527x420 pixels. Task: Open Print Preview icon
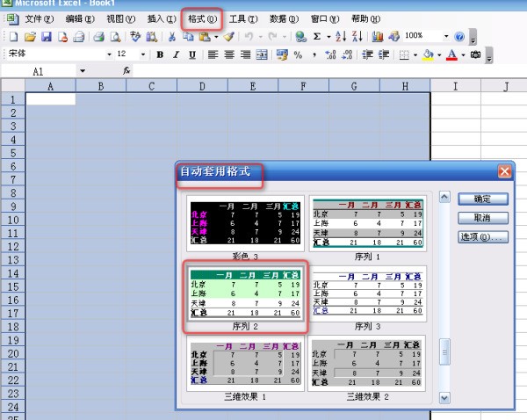(115, 36)
